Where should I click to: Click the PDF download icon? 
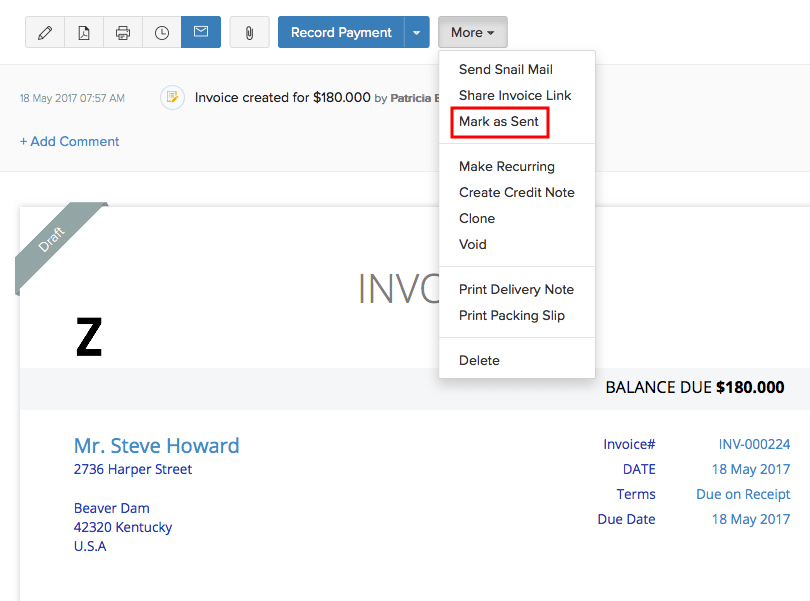tap(84, 32)
